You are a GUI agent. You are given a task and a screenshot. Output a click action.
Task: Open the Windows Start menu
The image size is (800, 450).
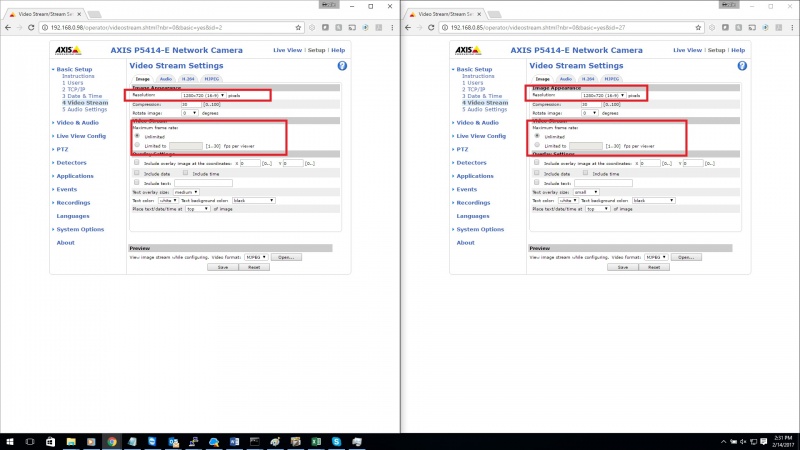10,441
